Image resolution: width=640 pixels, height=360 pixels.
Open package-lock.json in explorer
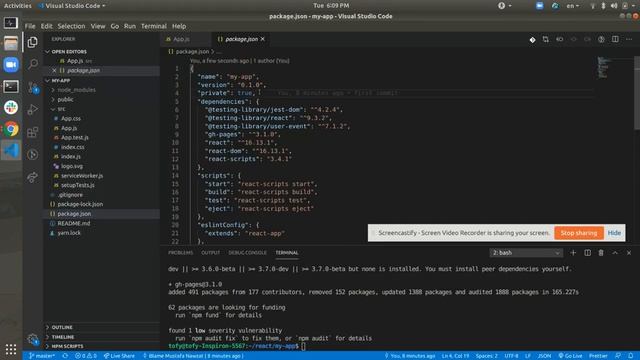[80, 204]
